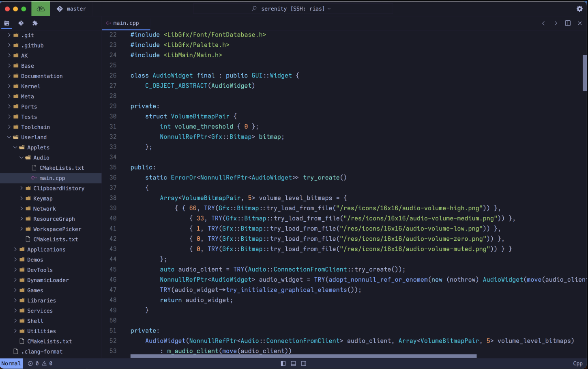The width and height of the screenshot is (588, 369).
Task: Navigate back using the left arrow icon
Action: click(x=543, y=23)
